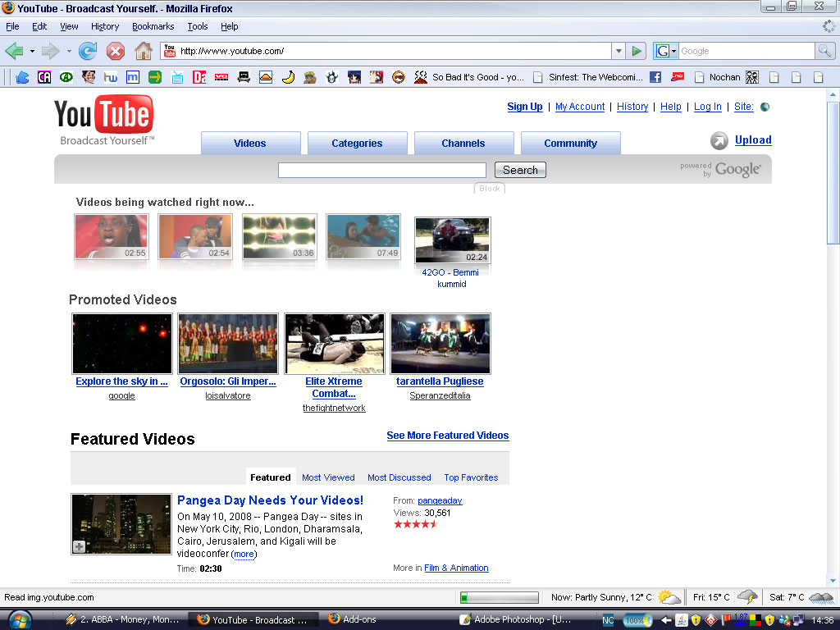Select the Top Favorites tab
840x630 pixels.
[x=471, y=477]
